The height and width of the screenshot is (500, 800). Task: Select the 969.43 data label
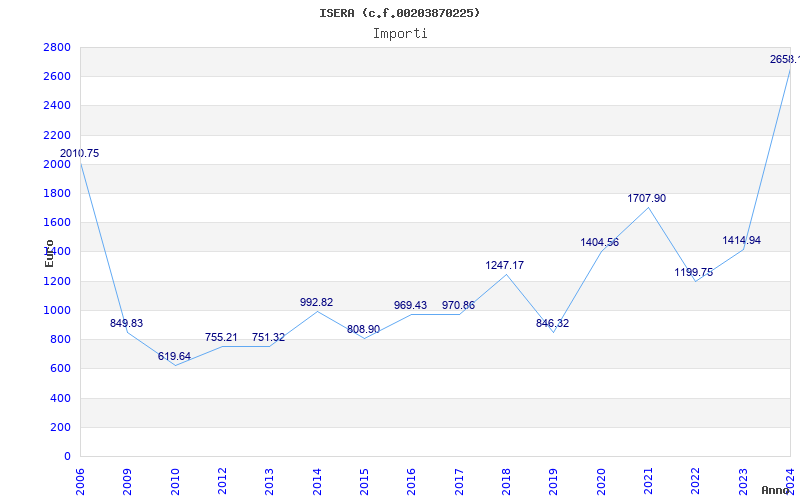410,305
